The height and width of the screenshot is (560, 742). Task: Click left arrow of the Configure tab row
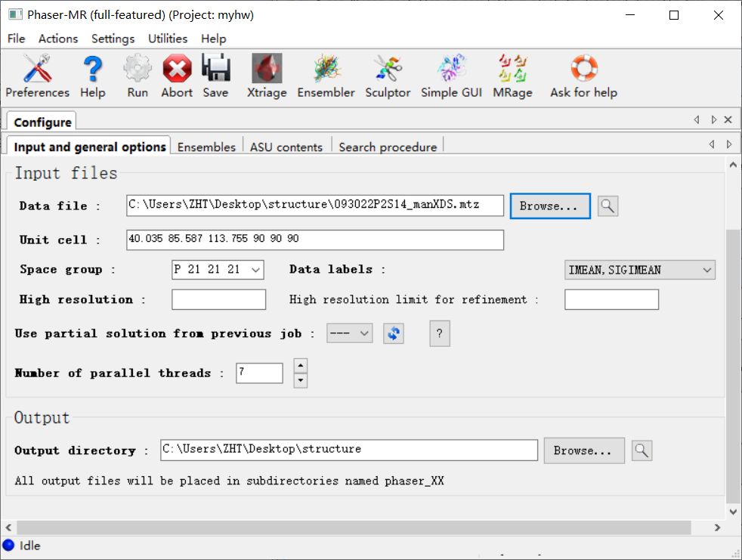tap(697, 119)
